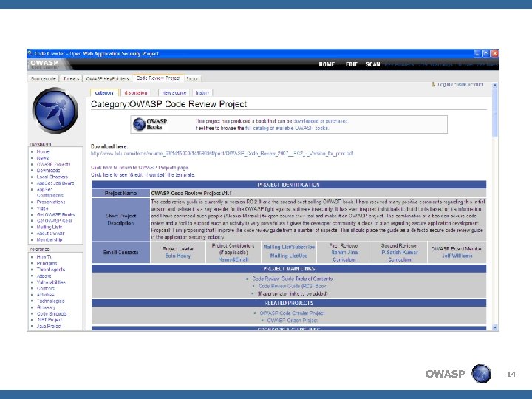Image resolution: width=532 pixels, height=399 pixels.
Task: Click second reviewer P.Satish Kumar link
Action: [x=400, y=253]
